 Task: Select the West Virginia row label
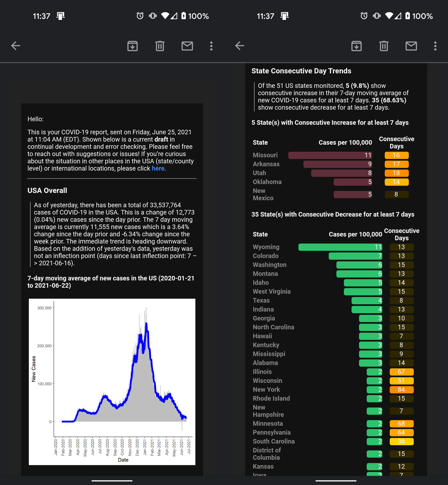[x=272, y=291]
